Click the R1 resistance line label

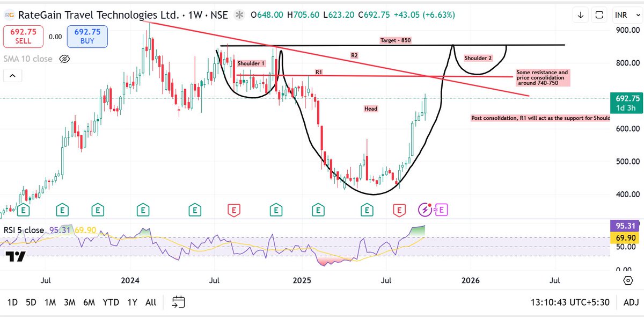(x=318, y=72)
